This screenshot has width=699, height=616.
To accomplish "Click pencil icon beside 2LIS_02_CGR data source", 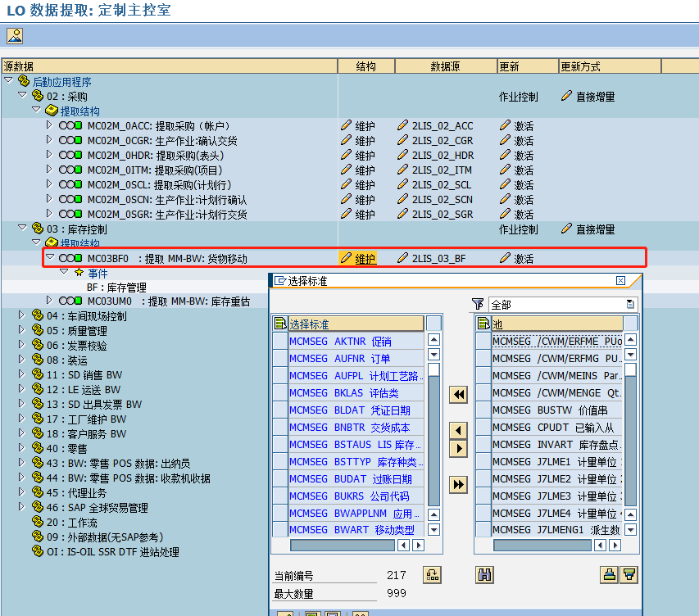I will coord(402,140).
